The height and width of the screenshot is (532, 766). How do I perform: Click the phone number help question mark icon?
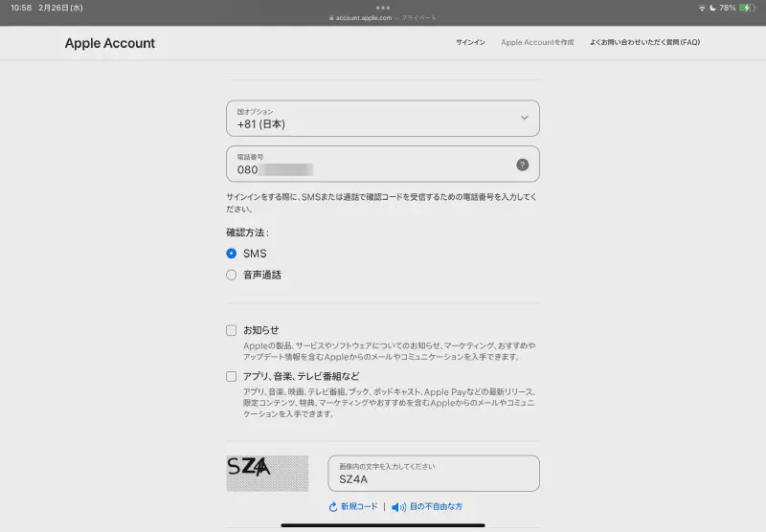(x=522, y=165)
